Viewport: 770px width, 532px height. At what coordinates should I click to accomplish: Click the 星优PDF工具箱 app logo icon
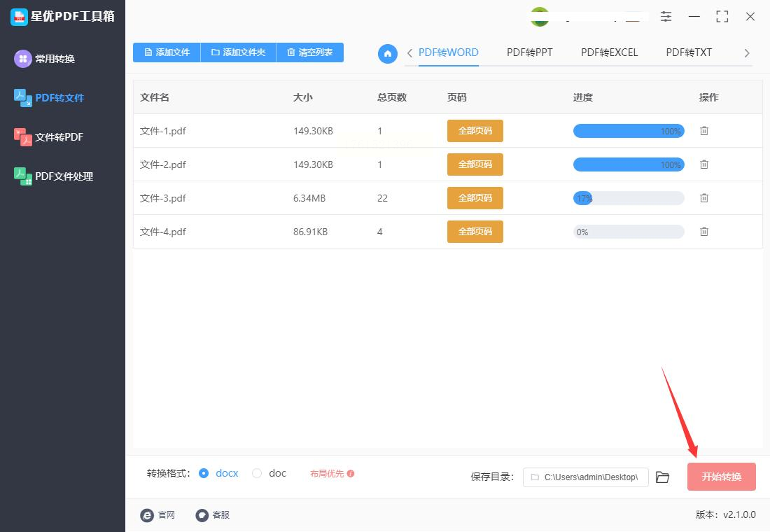[x=19, y=17]
